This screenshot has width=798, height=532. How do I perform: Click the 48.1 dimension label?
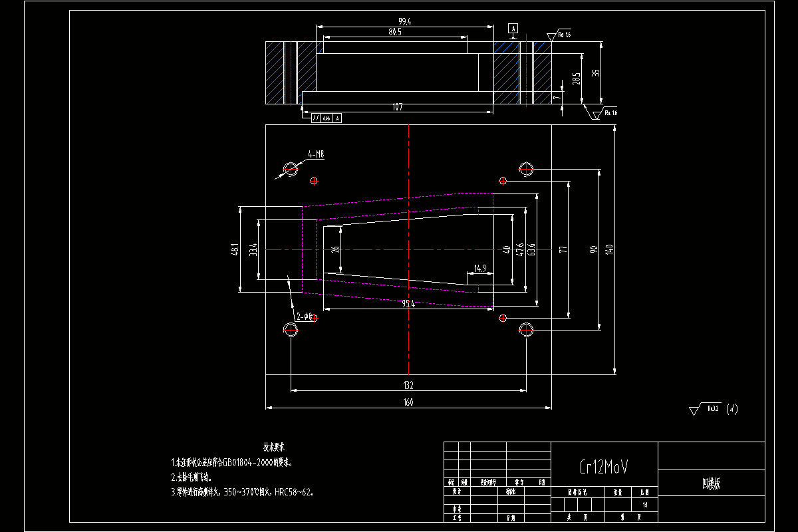point(235,250)
